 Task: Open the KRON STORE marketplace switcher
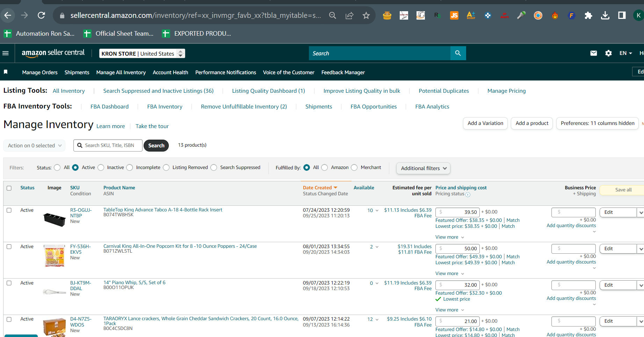(142, 54)
